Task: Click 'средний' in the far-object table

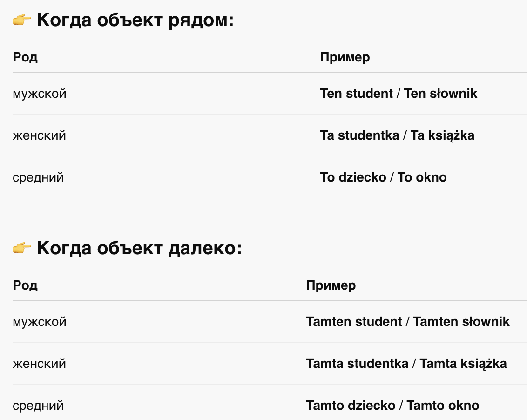Action: pos(38,406)
